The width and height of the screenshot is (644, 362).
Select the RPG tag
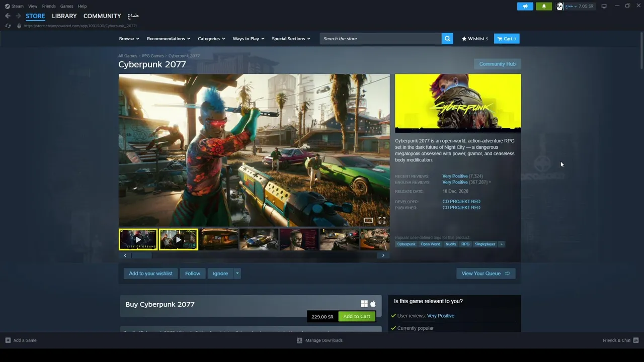[465, 244]
